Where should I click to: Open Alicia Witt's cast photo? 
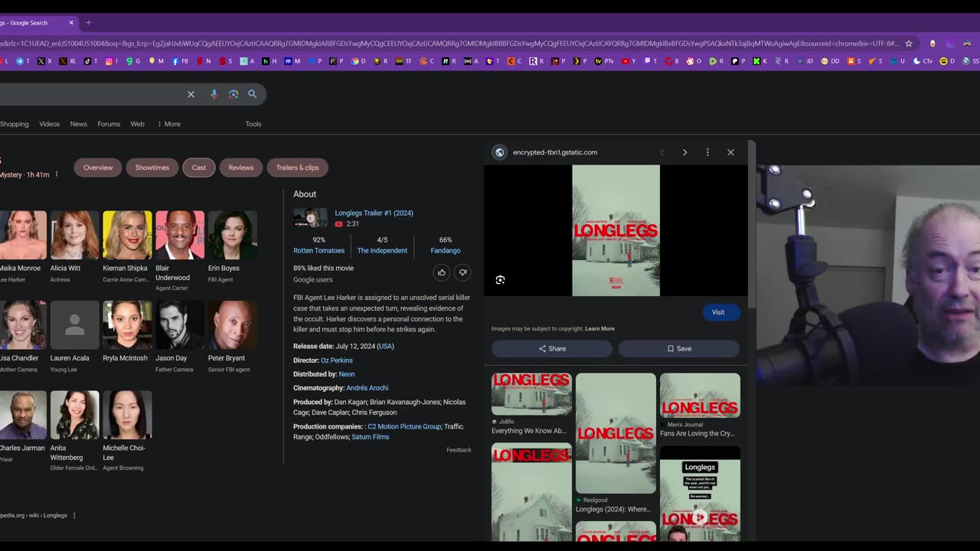click(x=75, y=235)
